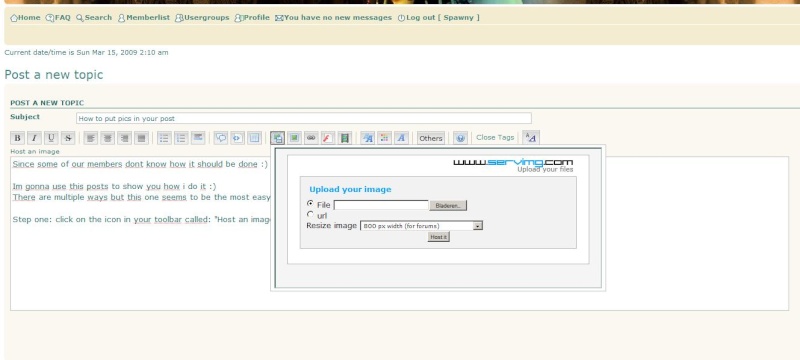Toggle strikethrough formatting button
The width and height of the screenshot is (800, 360).
[68, 138]
